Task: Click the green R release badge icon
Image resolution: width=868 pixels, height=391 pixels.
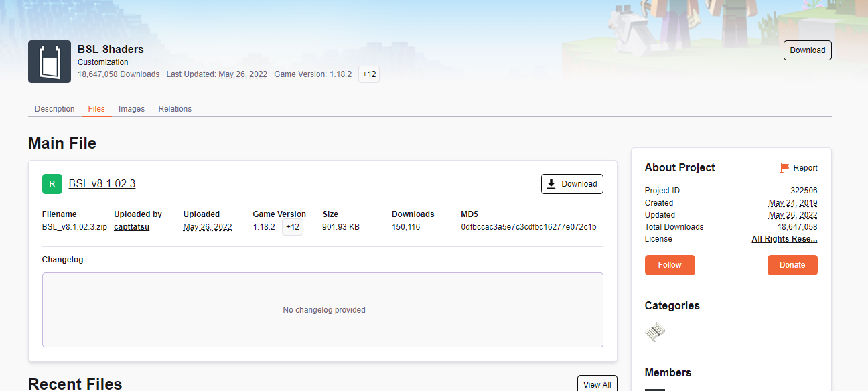Action: coord(52,184)
